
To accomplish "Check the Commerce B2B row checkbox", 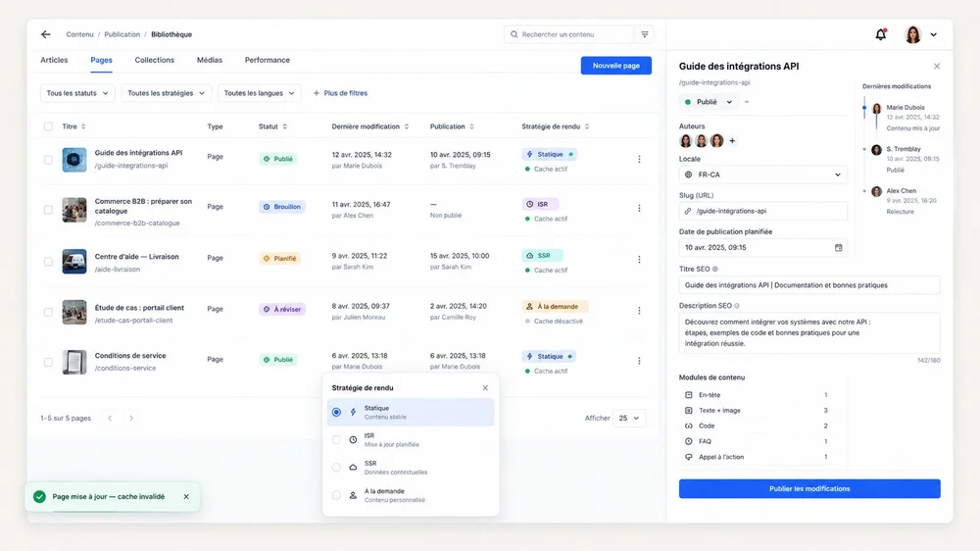I will [48, 210].
